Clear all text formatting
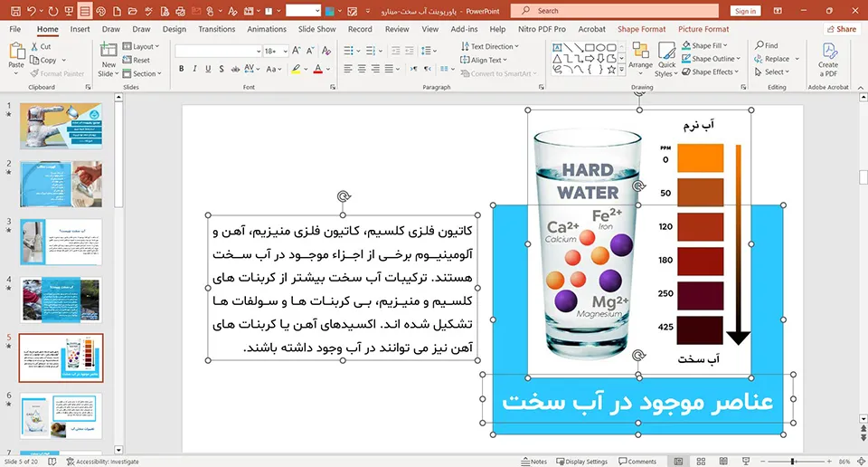This screenshot has height=467, width=868. click(x=326, y=51)
